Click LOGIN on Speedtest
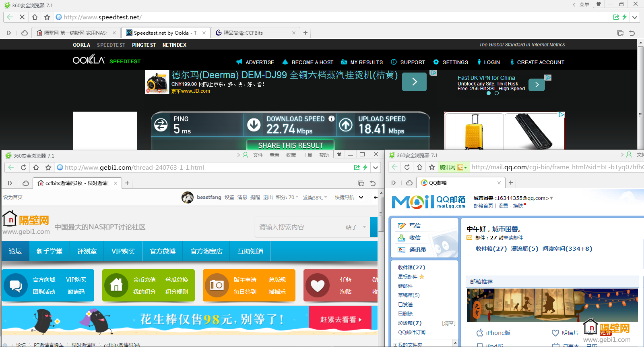 click(x=488, y=62)
